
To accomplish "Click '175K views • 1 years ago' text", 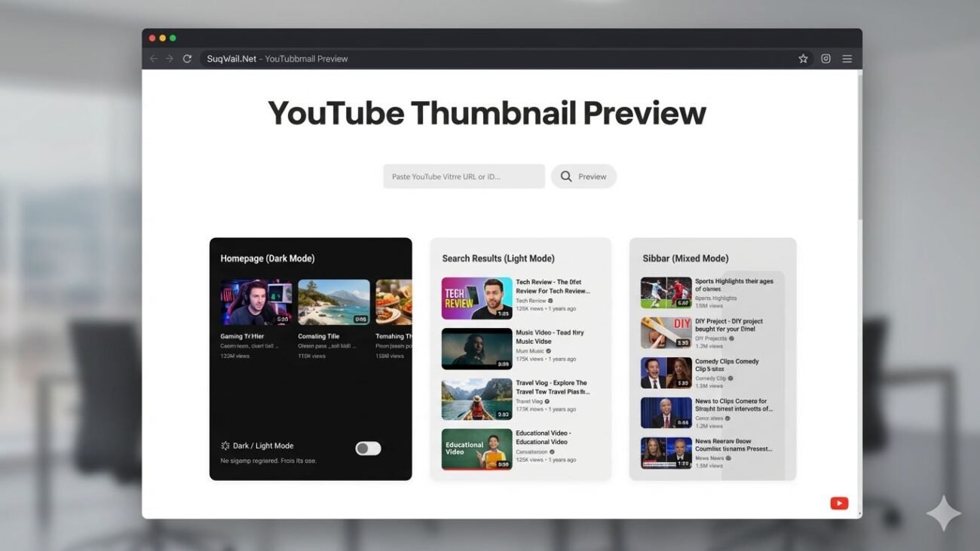I will (546, 360).
